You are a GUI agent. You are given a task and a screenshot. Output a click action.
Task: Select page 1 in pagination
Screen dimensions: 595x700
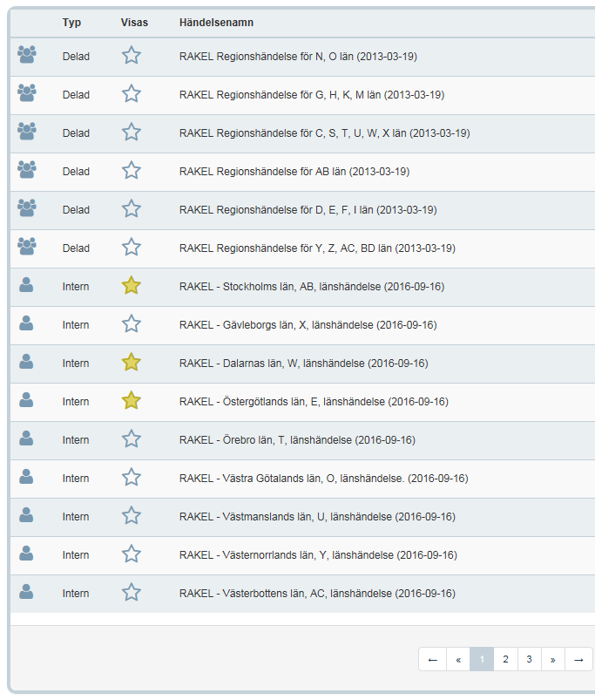point(482,659)
